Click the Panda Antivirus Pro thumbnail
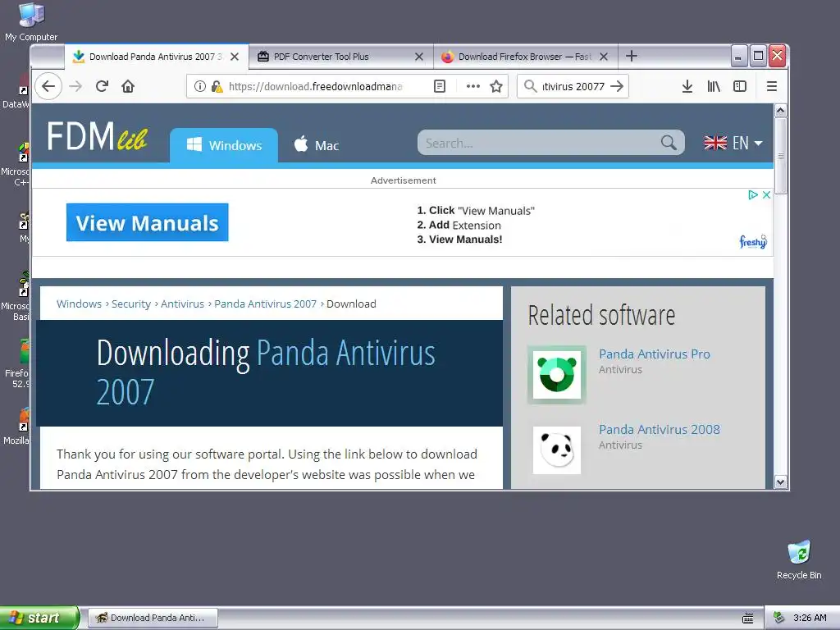The width and height of the screenshot is (840, 630). [x=557, y=374]
